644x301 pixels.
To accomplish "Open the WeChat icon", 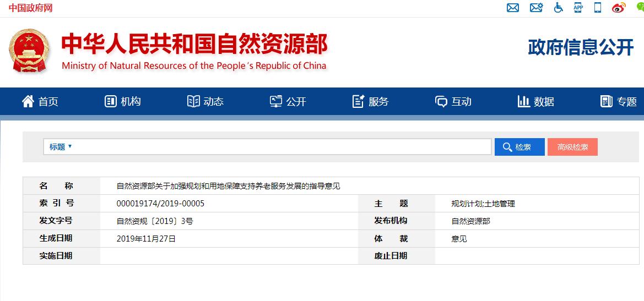I will click(x=640, y=6).
